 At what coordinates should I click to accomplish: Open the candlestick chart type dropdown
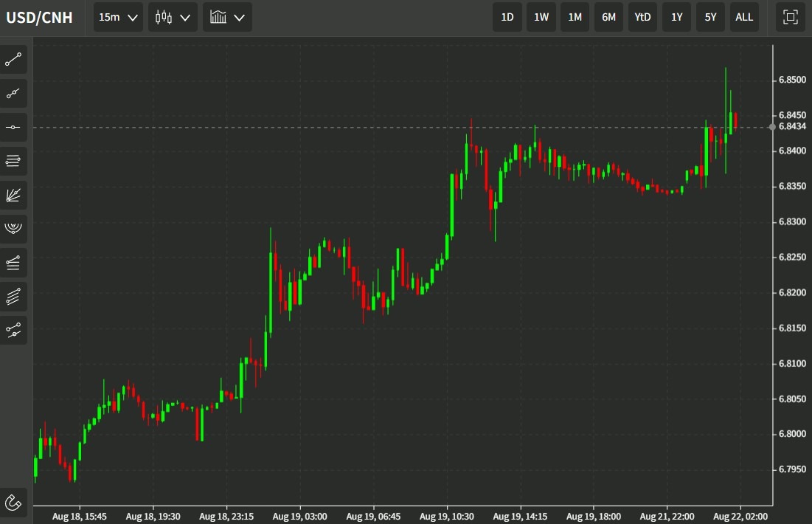(173, 17)
